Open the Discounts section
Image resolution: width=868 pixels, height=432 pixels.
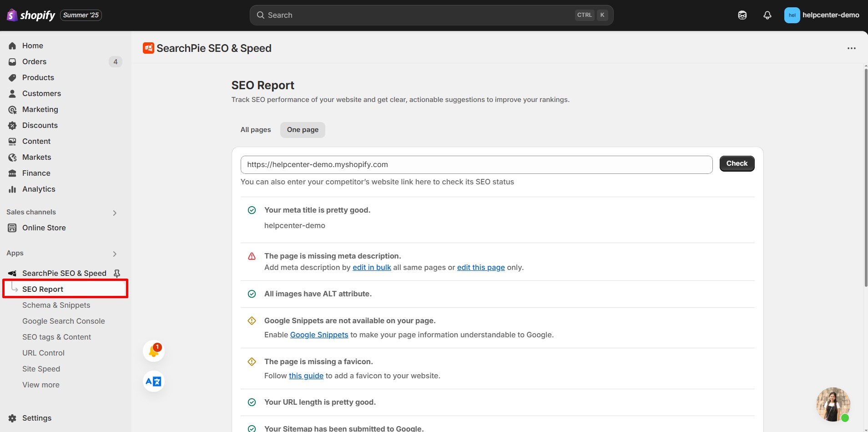pos(40,125)
